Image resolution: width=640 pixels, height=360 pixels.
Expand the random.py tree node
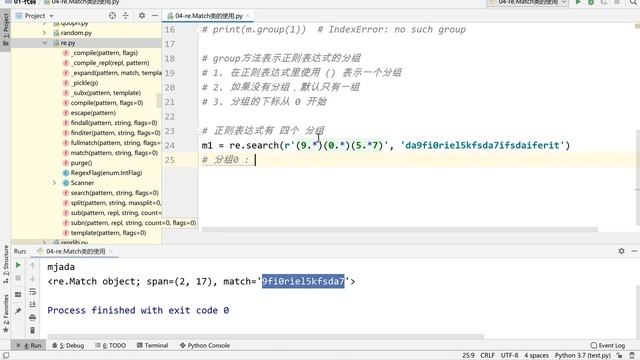click(45, 33)
